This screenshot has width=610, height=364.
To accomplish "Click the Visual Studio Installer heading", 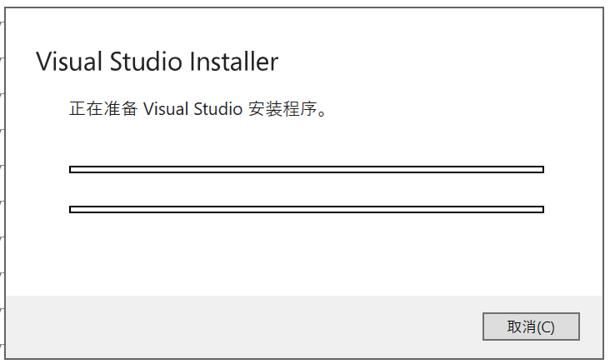I will [157, 62].
